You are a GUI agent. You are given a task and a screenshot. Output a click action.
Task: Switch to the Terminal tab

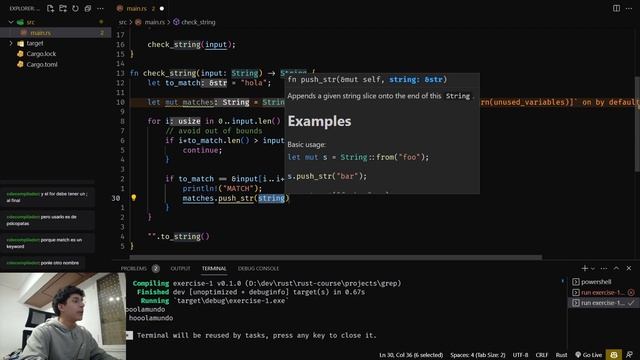pos(214,268)
